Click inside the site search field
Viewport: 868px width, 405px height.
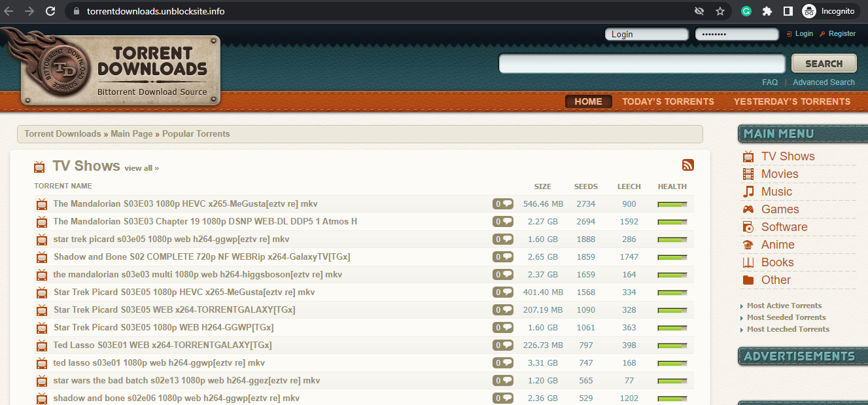[x=641, y=63]
